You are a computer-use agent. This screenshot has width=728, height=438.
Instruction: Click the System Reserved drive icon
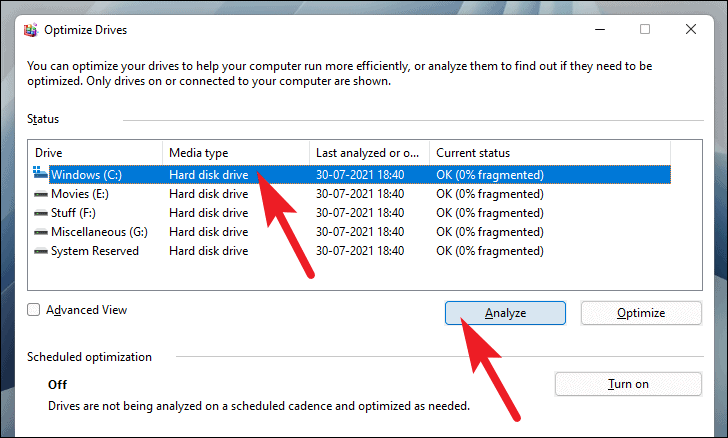(x=41, y=251)
